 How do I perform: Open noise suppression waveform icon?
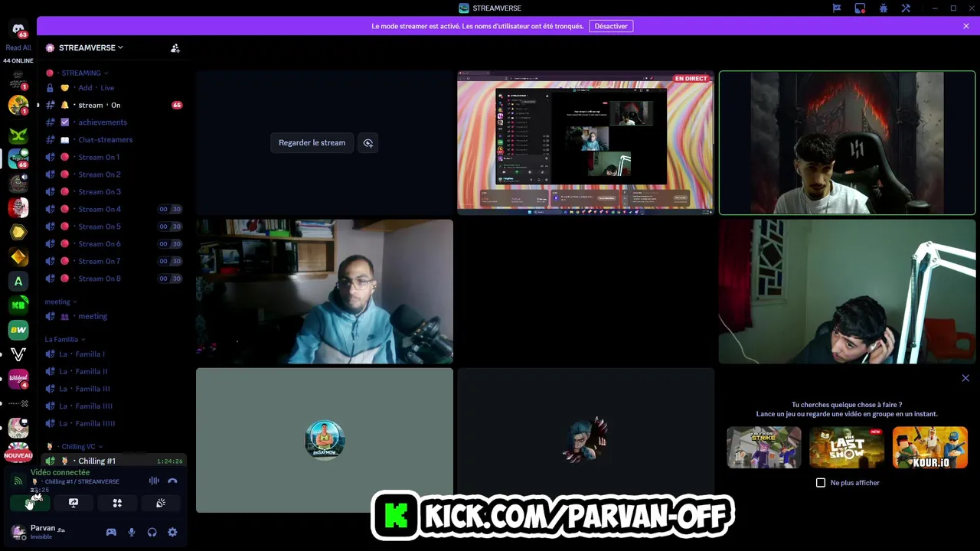(154, 481)
